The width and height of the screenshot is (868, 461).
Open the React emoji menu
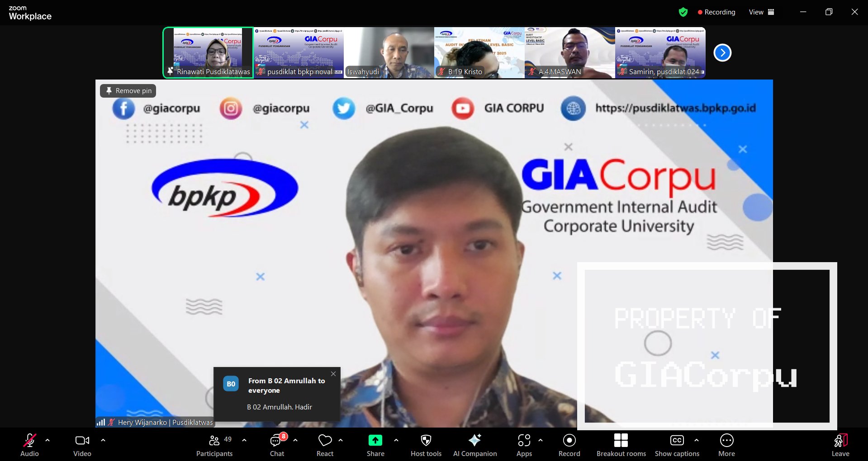325,445
